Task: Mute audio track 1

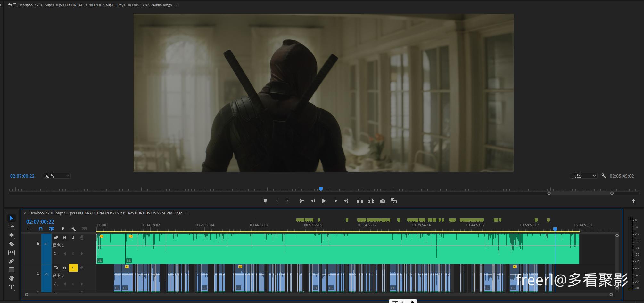Action: coord(64,237)
